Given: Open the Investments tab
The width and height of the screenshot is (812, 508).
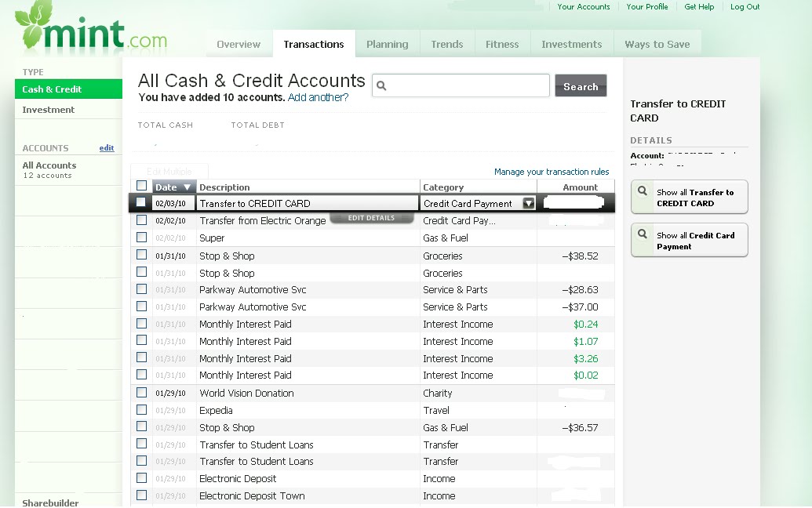Looking at the screenshot, I should (x=572, y=44).
